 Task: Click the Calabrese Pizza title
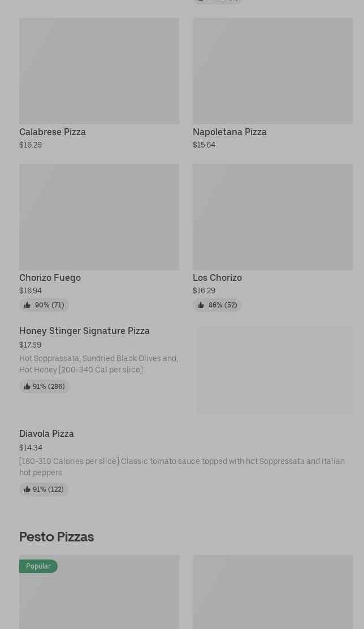53,132
